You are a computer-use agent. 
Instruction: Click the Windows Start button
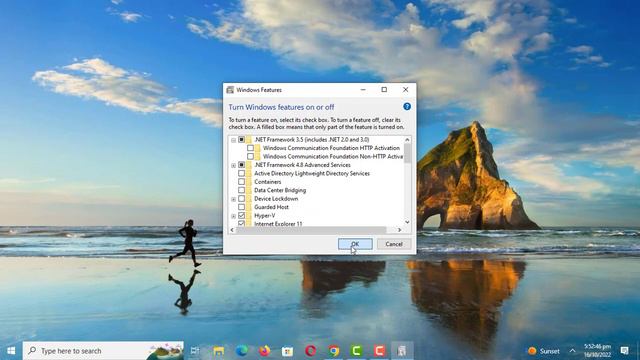click(x=11, y=351)
